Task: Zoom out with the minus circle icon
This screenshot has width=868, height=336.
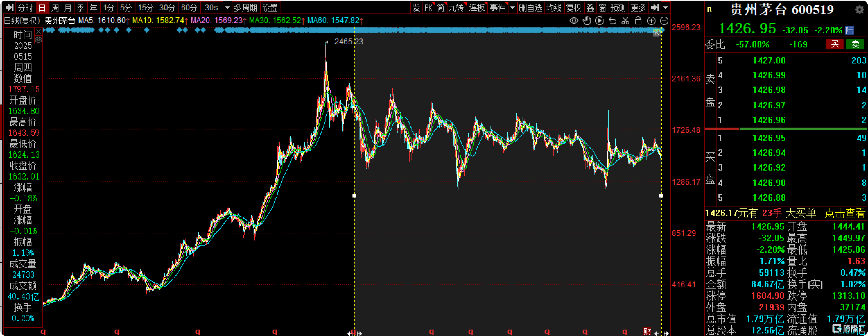Action: [x=664, y=21]
